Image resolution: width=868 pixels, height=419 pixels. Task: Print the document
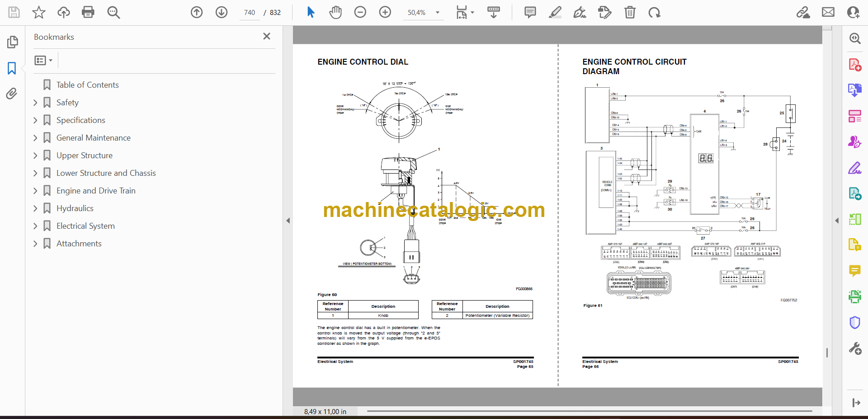pyautogui.click(x=88, y=12)
